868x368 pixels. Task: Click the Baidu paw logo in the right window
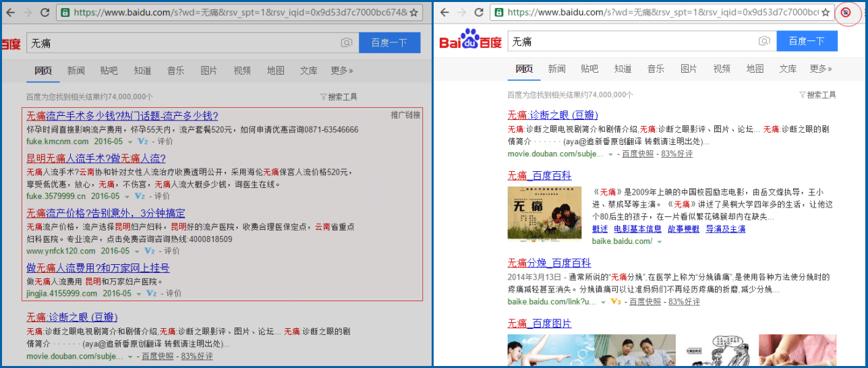tap(470, 40)
